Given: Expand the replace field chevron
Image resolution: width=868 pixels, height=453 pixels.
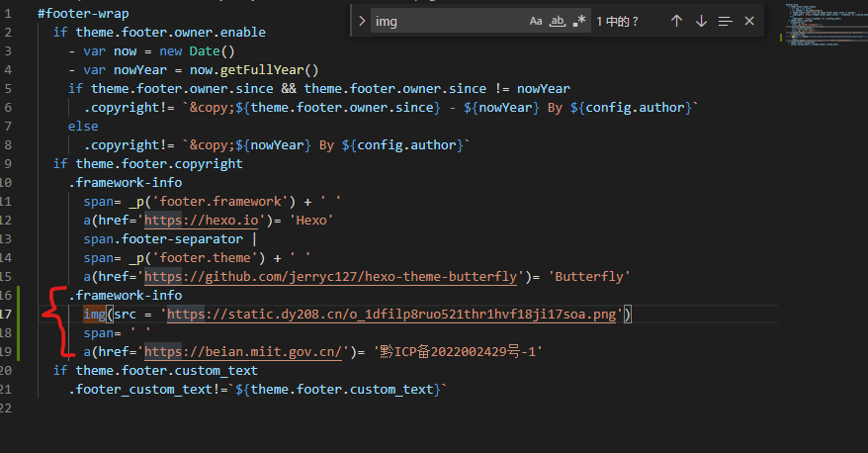Looking at the screenshot, I should (x=362, y=21).
